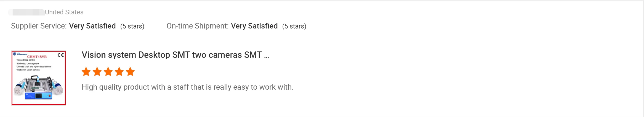The width and height of the screenshot is (644, 117).
Task: Open the CHMT48VB product thumbnail
Action: point(38,78)
